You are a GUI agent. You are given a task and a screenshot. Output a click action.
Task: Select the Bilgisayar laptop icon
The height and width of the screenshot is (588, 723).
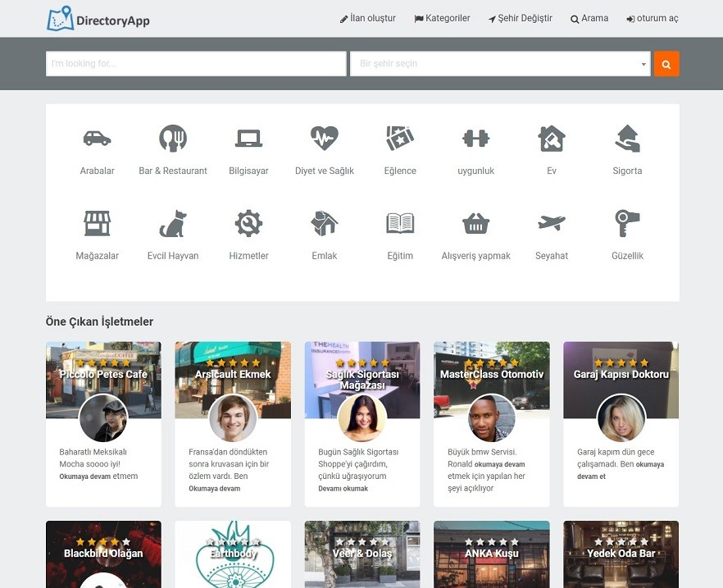click(248, 139)
